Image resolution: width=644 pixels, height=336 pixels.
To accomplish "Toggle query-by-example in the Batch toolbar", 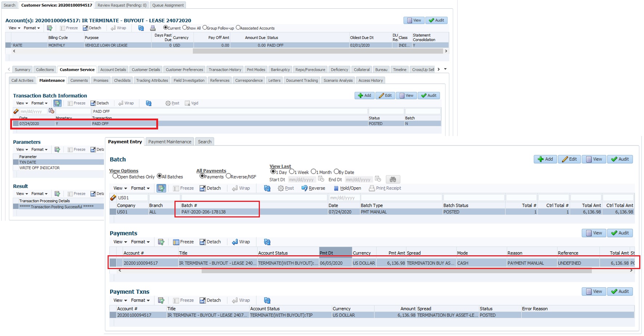I will click(161, 188).
